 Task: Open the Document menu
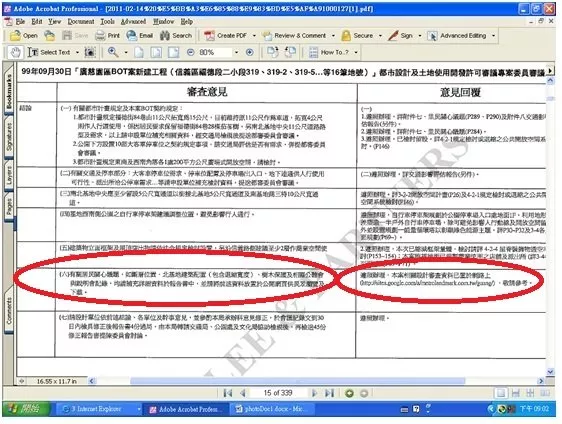pyautogui.click(x=81, y=22)
